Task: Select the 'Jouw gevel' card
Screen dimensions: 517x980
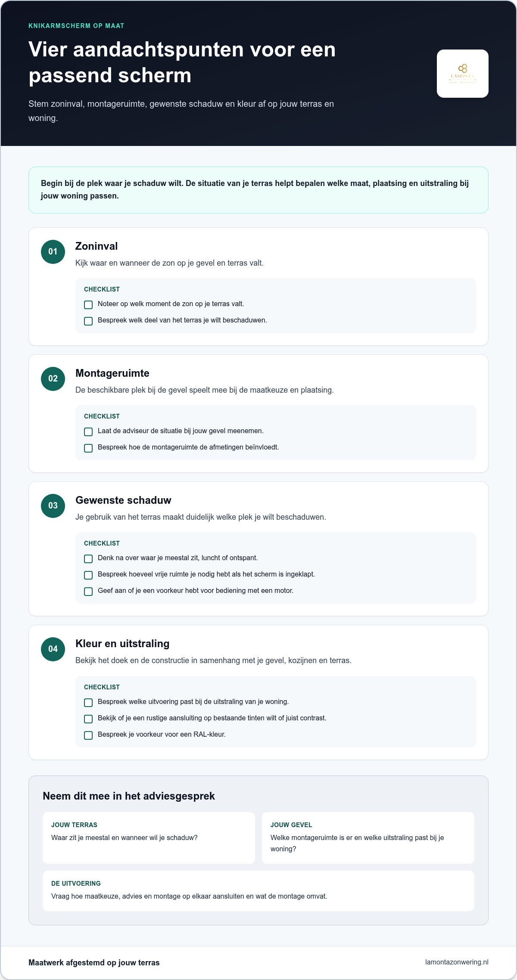Action: coord(368,838)
